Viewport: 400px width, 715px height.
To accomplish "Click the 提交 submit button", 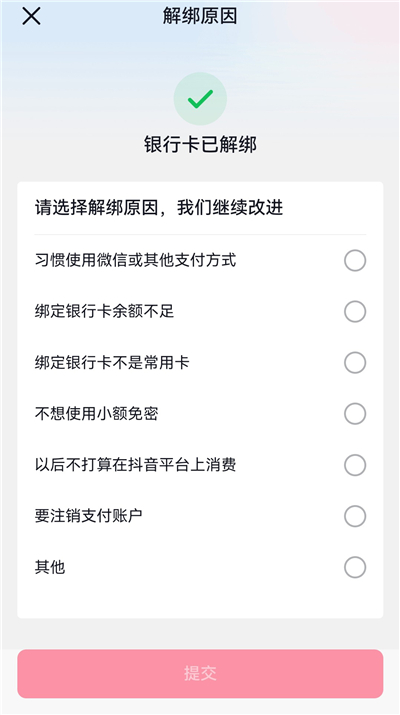I will (200, 674).
